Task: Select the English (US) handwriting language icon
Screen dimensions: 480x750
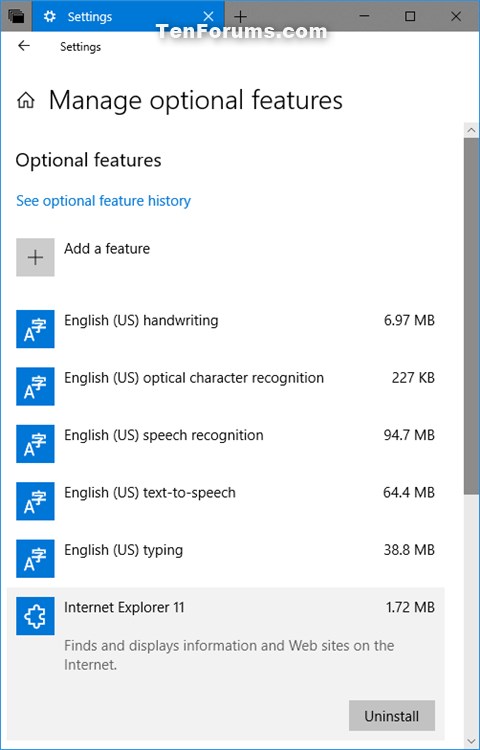Action: point(35,329)
